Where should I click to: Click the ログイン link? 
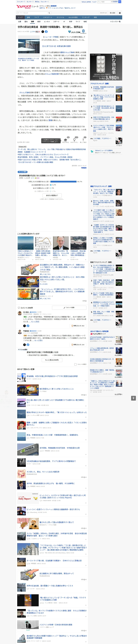(42, 8)
